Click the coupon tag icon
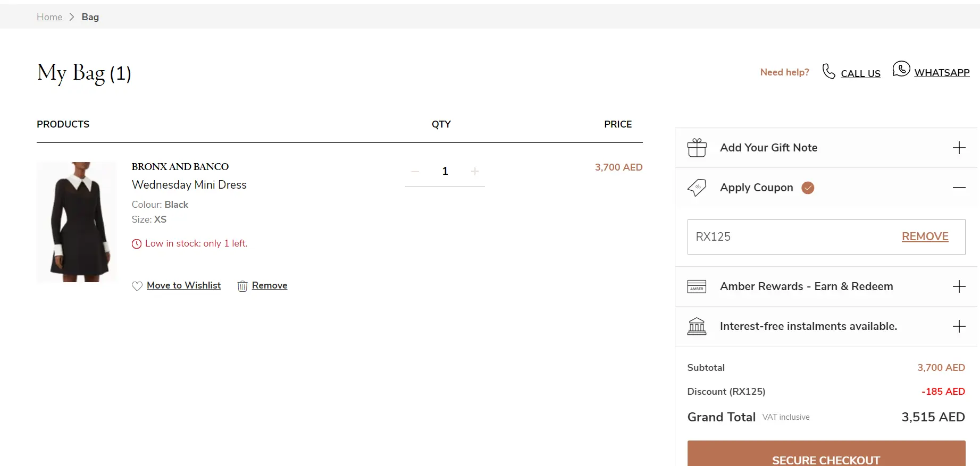Image resolution: width=980 pixels, height=466 pixels. (697, 188)
